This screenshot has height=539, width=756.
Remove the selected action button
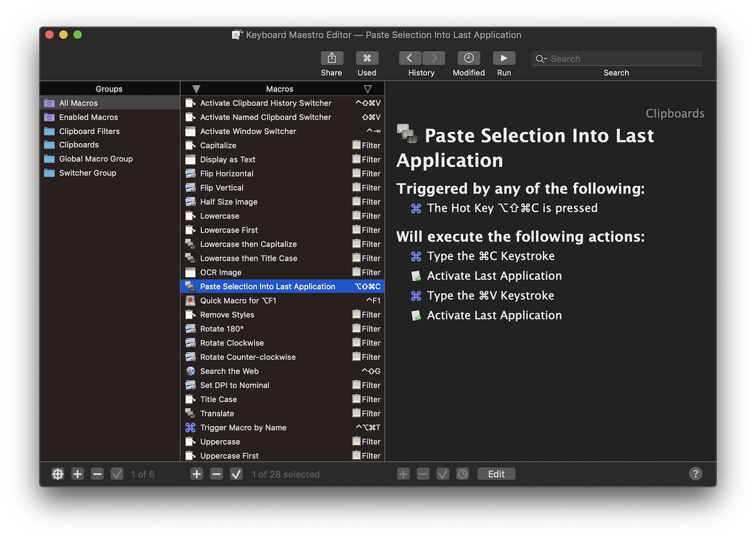423,474
